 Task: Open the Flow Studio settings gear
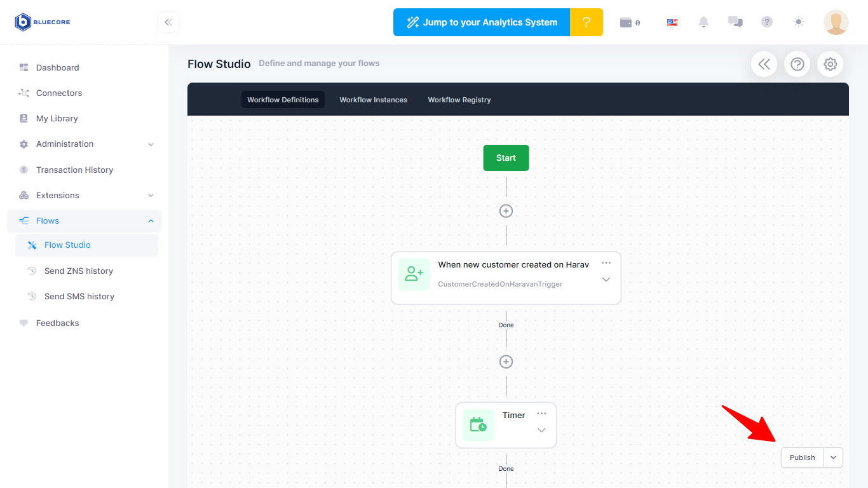point(830,64)
